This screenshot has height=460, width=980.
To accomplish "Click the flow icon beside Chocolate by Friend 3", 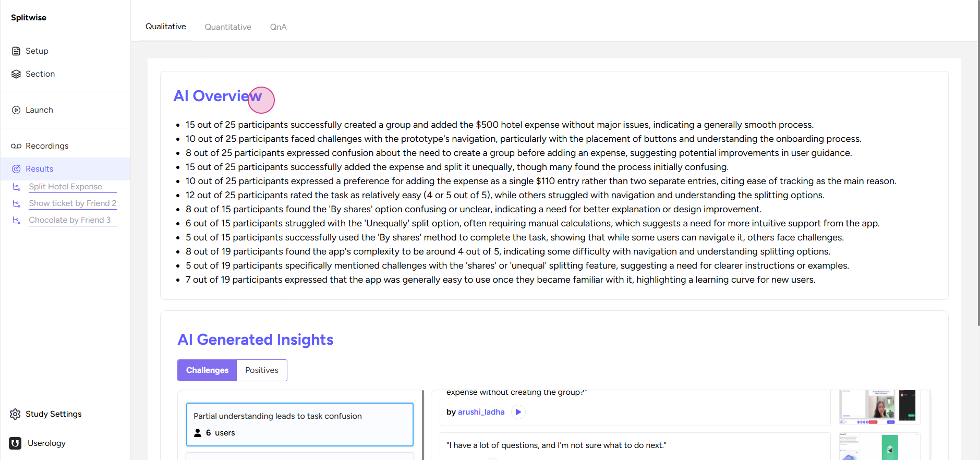I will (x=17, y=220).
